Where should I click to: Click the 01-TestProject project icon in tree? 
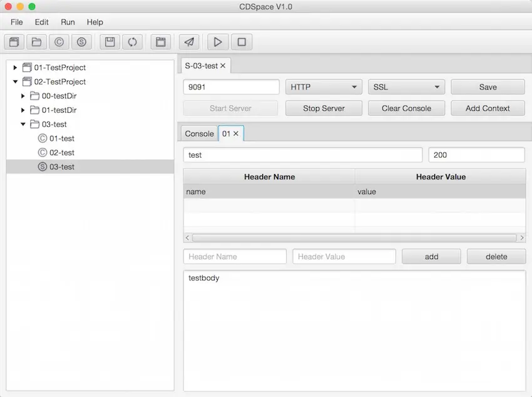(x=27, y=68)
